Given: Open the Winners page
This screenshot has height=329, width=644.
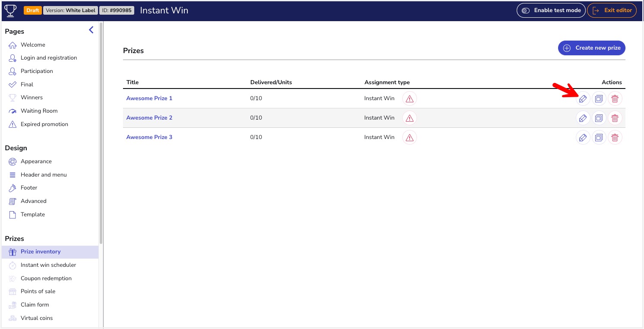Looking at the screenshot, I should (x=32, y=98).
